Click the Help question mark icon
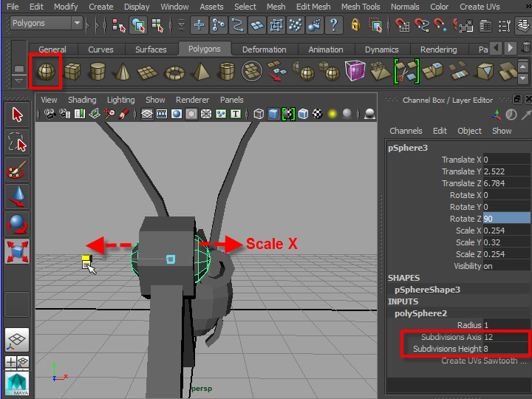Viewport: 532px width, 399px height. pyautogui.click(x=334, y=25)
